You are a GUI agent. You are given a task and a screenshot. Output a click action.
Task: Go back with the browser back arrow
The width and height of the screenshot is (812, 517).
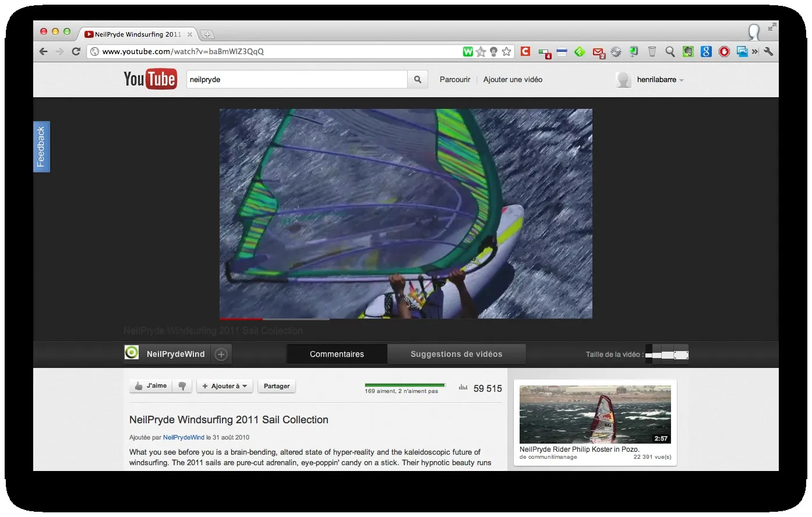[x=44, y=52]
